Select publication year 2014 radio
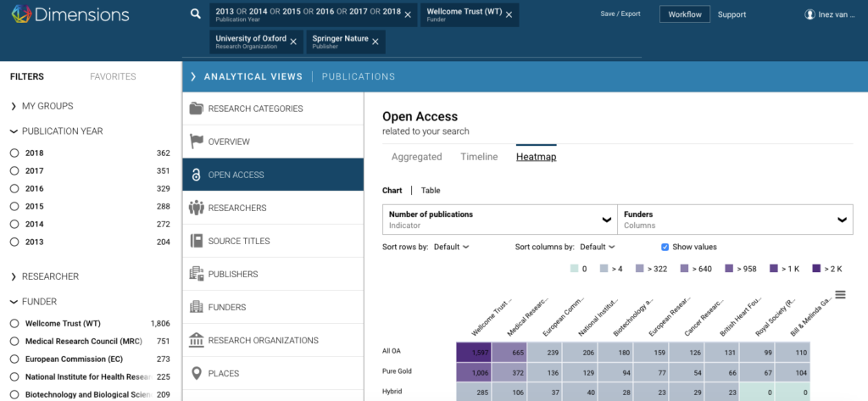Screen dimensions: 868x401 click(x=14, y=225)
